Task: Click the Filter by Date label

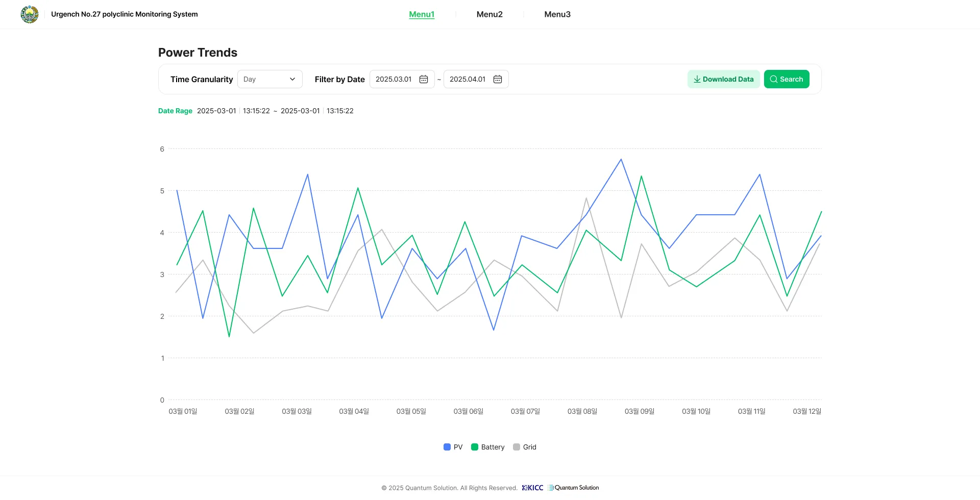Action: 339,79
